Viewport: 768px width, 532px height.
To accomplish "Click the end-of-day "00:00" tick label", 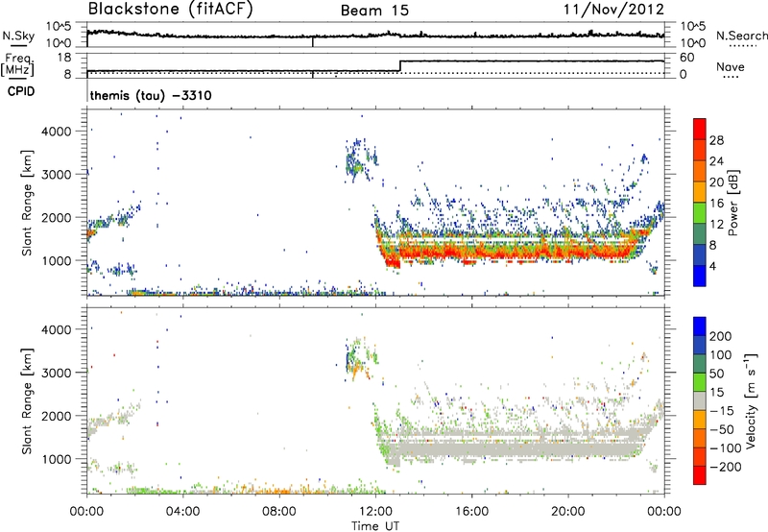I will [664, 512].
